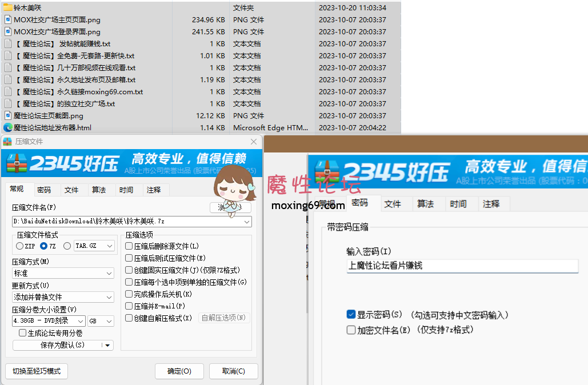Click the 输入密码 text field
Viewport: 588px width, 385px height.
point(462,266)
